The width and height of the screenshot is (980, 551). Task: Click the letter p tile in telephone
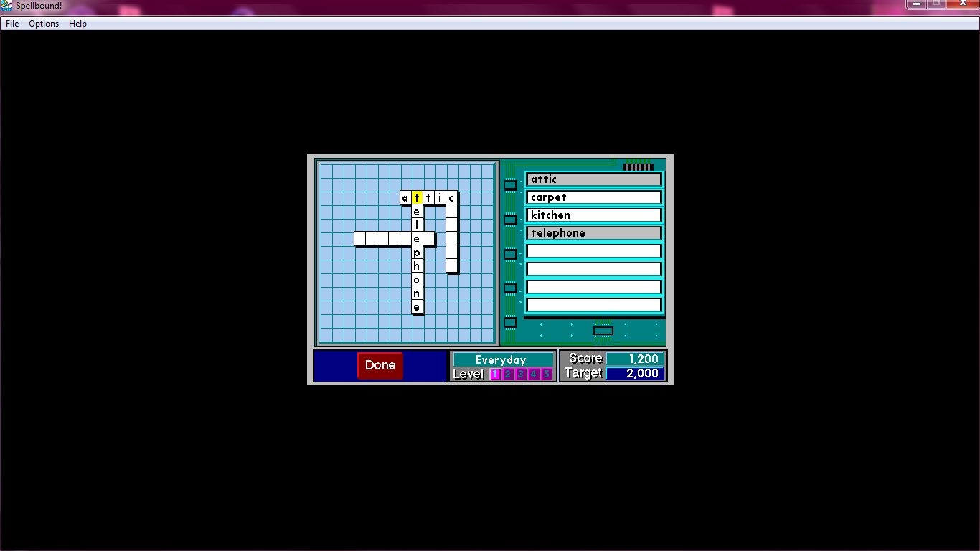417,253
